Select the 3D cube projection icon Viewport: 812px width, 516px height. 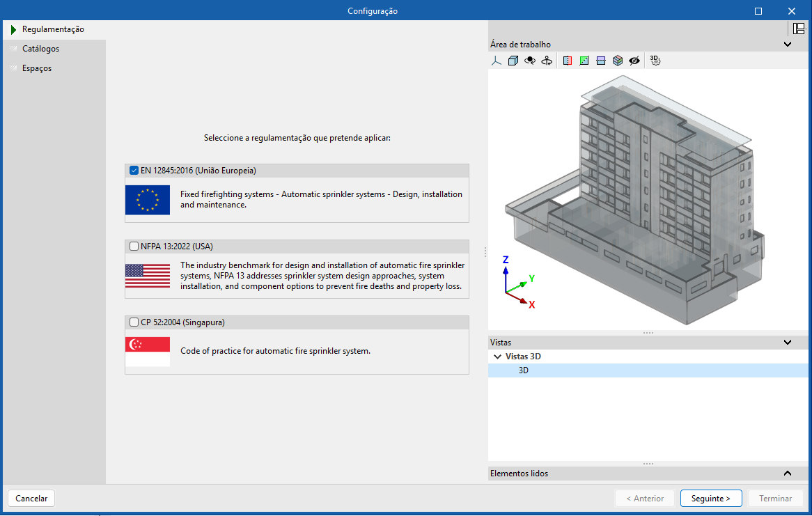pos(513,61)
